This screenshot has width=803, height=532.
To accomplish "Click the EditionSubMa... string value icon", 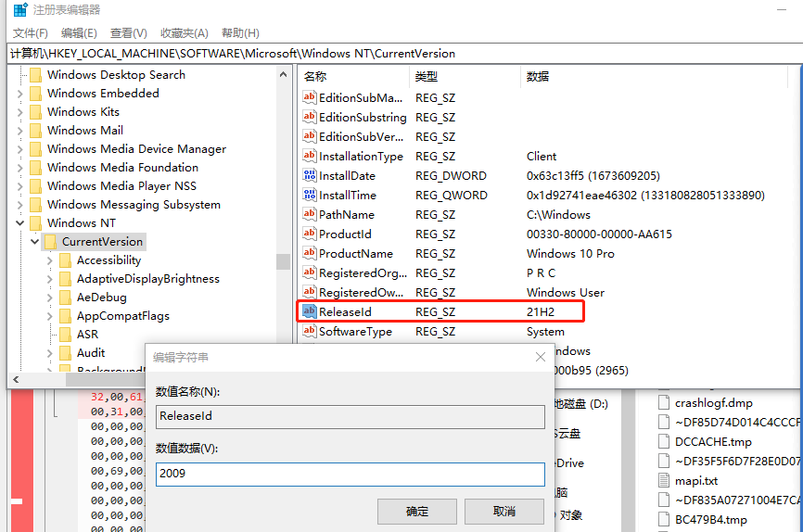I will tap(310, 96).
